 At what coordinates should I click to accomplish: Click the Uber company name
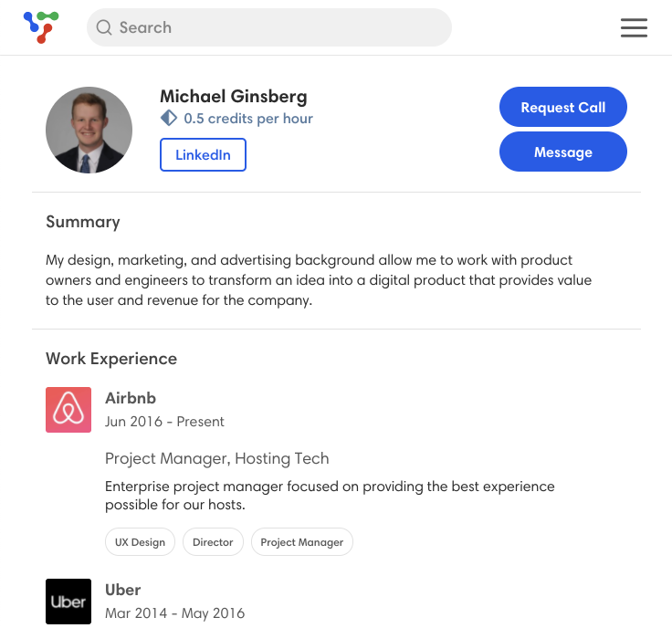pos(123,590)
